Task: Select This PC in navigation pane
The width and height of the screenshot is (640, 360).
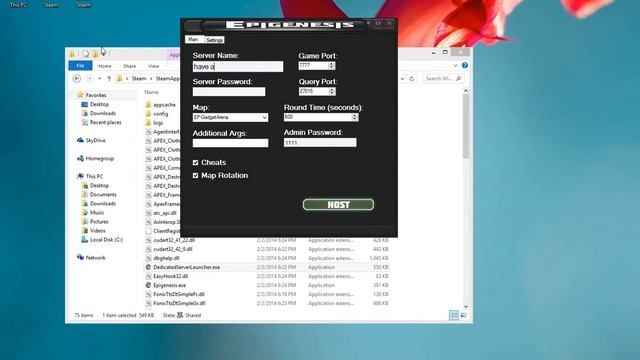Action: point(94,176)
